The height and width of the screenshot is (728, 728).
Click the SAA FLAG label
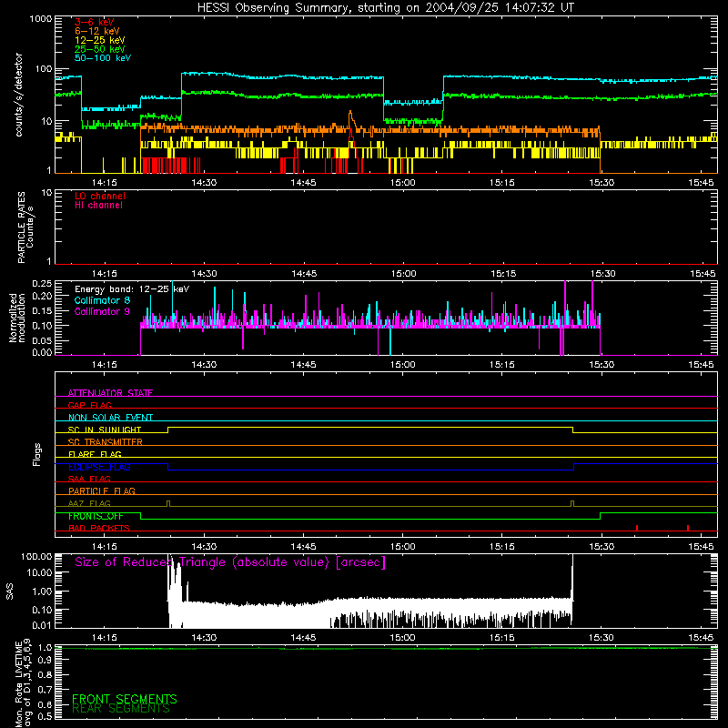tap(89, 479)
